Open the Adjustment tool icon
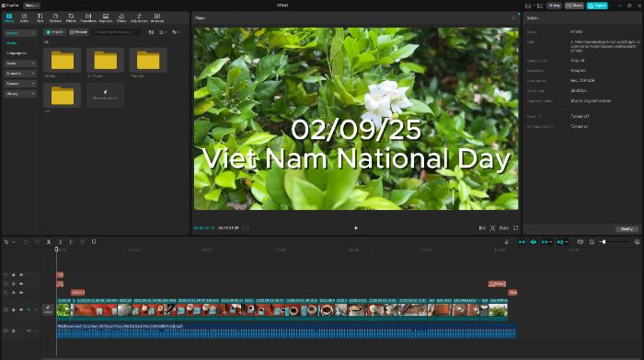Viewport: 644px width, 360px height. click(139, 17)
